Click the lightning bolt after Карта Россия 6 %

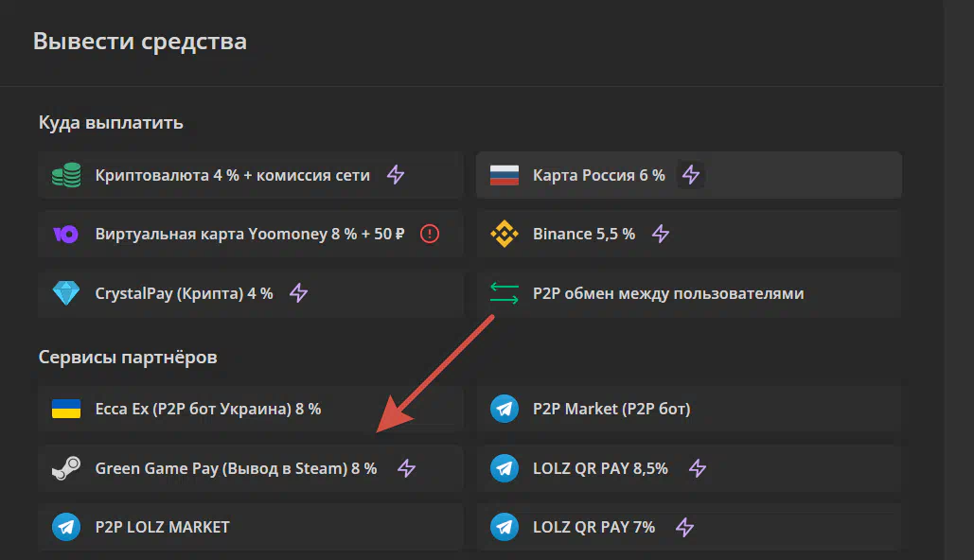(691, 175)
